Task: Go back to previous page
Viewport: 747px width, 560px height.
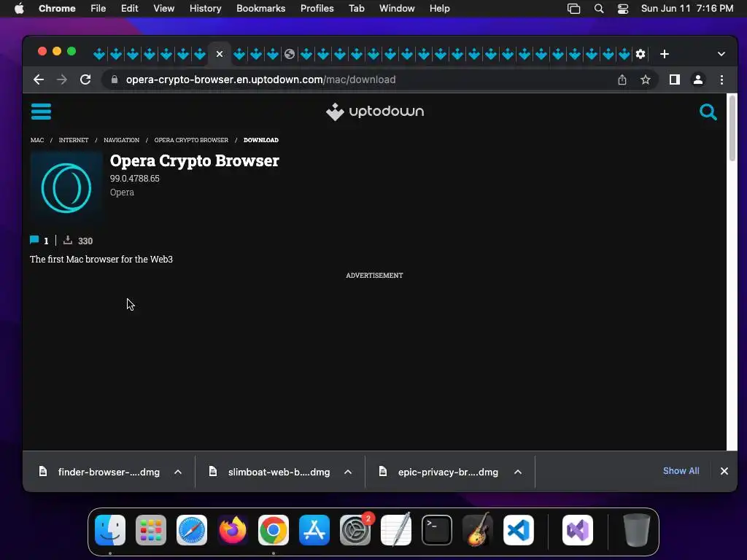Action: coord(39,79)
